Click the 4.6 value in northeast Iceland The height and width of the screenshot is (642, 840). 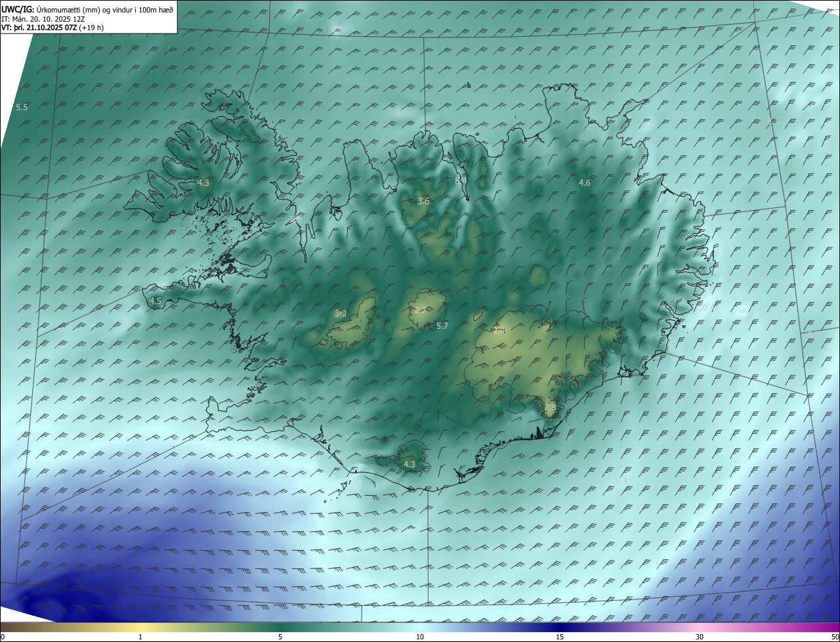[x=584, y=182]
